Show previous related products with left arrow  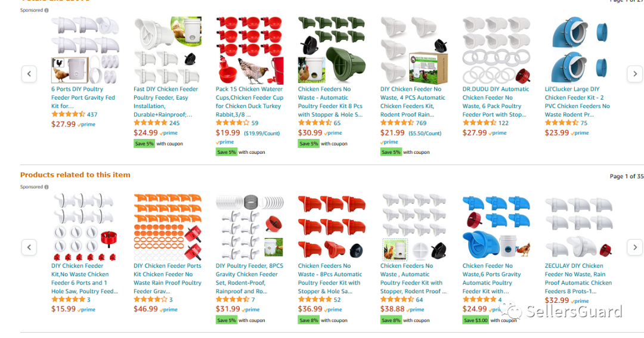pos(29,247)
